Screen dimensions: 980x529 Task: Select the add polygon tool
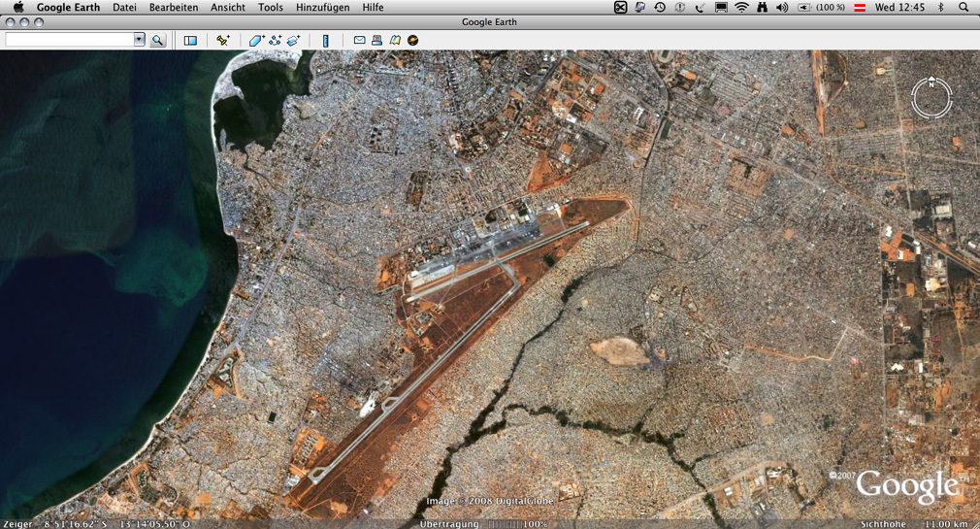click(x=256, y=41)
